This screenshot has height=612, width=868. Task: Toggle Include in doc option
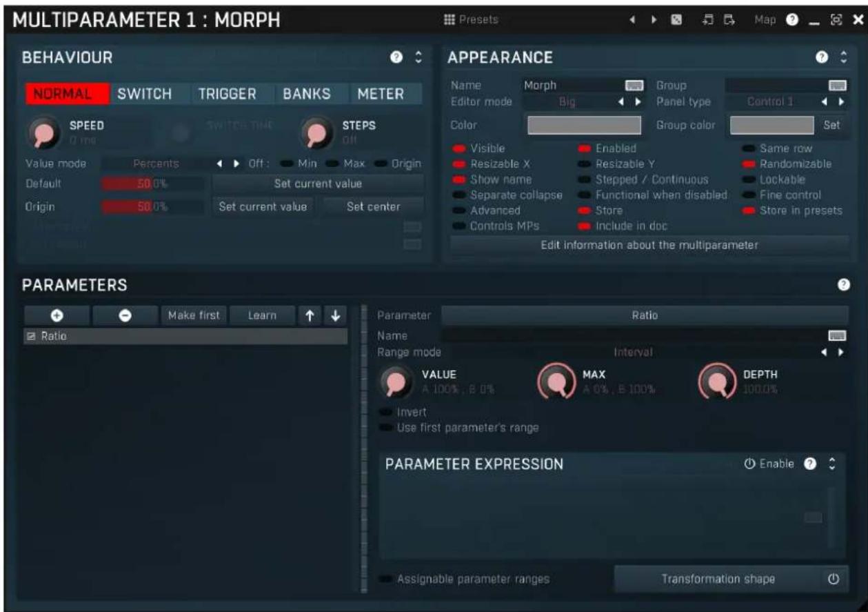point(622,226)
